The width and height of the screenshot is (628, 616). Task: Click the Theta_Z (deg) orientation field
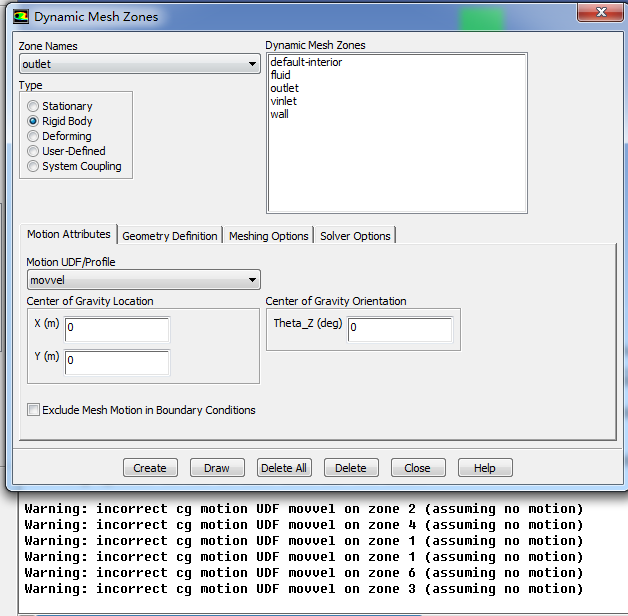400,330
